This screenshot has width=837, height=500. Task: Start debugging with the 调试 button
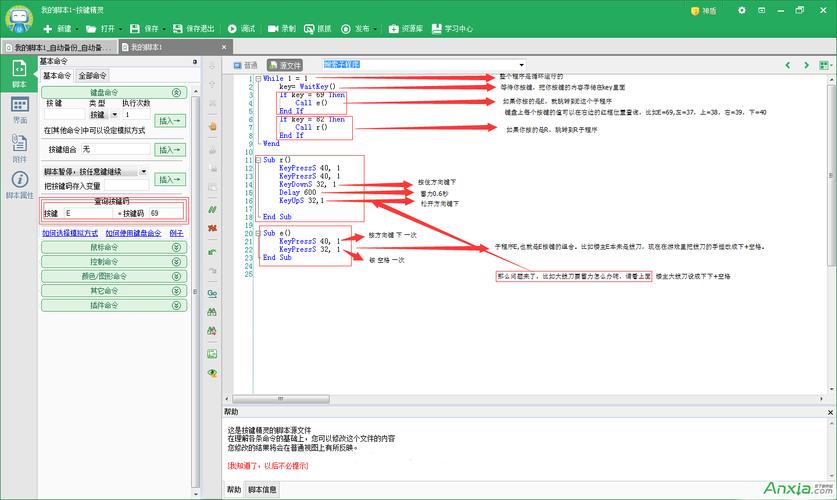click(241, 29)
